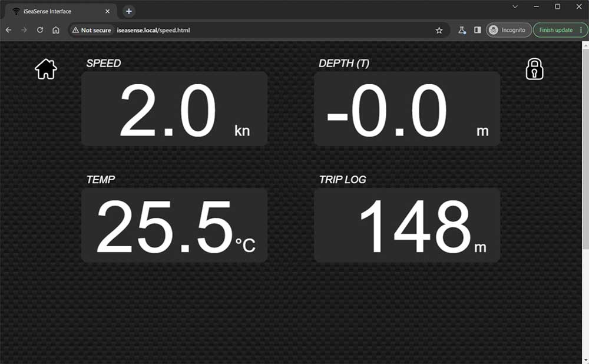Click the browser back navigation arrow

click(x=8, y=29)
